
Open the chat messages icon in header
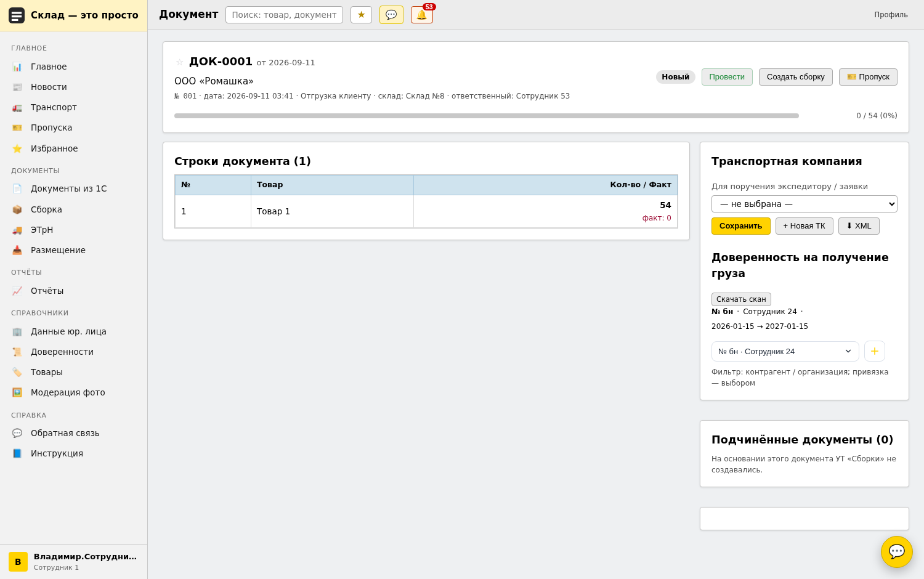391,15
